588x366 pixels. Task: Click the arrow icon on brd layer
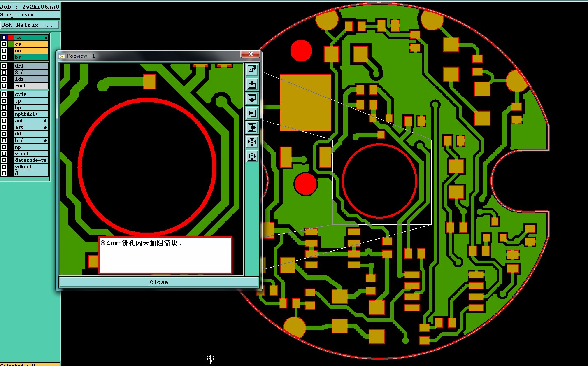(x=45, y=140)
